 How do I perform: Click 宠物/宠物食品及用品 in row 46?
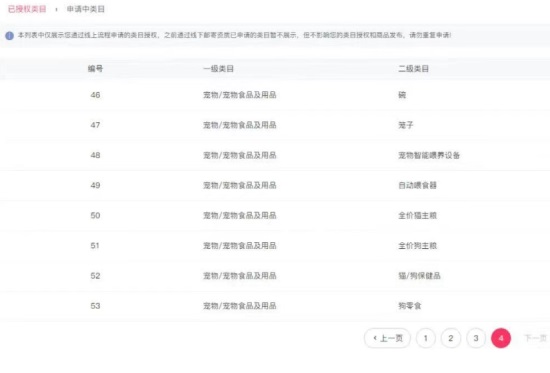pos(240,95)
